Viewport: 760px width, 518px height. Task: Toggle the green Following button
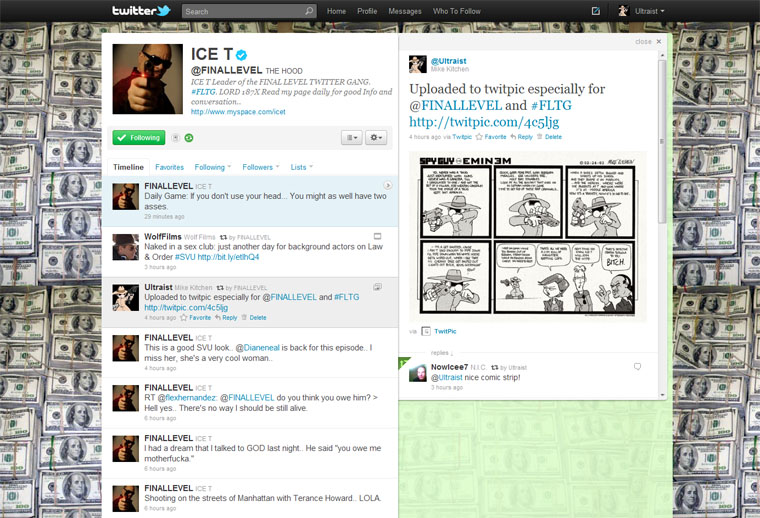[139, 138]
